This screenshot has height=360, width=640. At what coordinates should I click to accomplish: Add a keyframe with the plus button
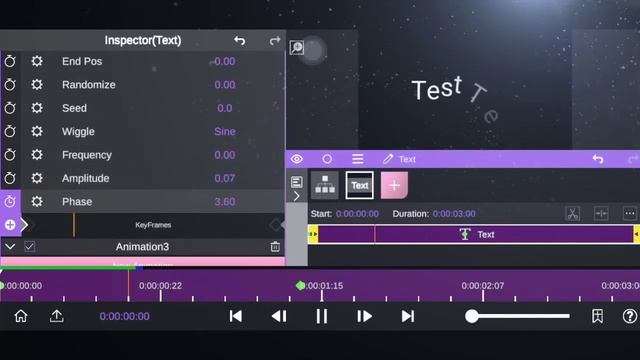(10, 224)
